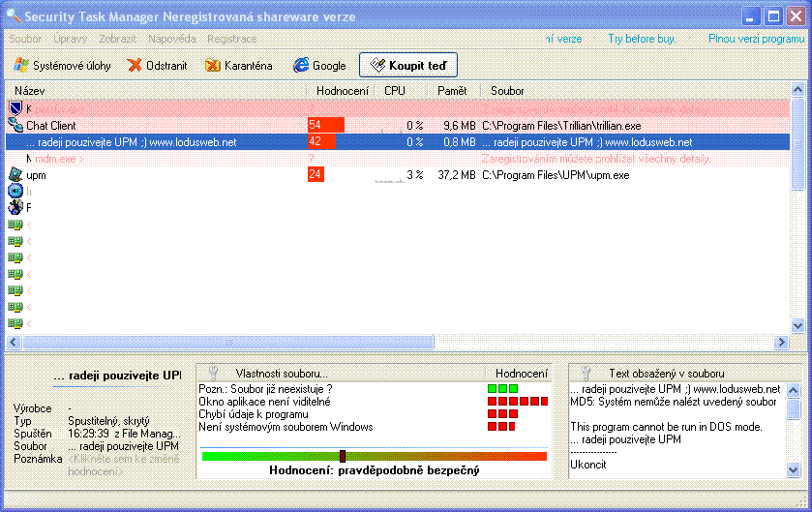Click the shield icon in the first row
812x512 pixels.
(x=15, y=108)
